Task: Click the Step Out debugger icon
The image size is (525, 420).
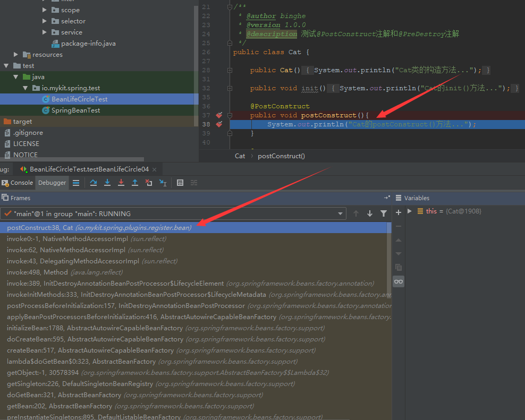Action: coord(135,183)
